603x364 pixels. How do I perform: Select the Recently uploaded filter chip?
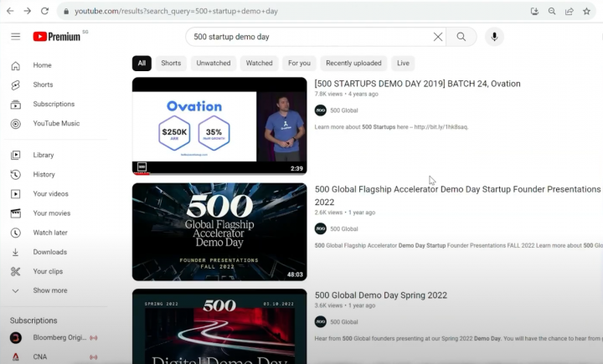click(x=353, y=63)
